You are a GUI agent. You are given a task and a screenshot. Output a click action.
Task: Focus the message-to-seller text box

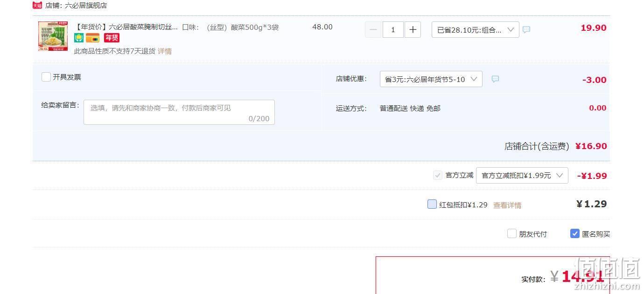179,112
